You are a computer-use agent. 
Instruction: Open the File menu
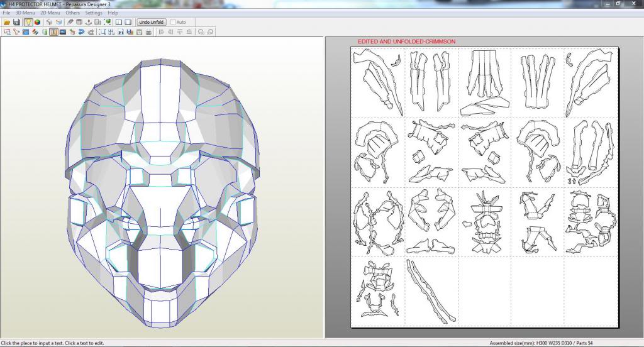pos(6,13)
